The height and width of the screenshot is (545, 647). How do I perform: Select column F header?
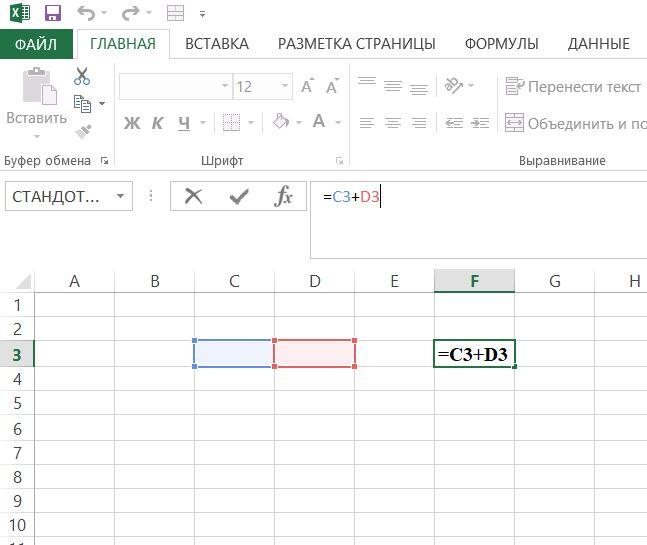(475, 281)
